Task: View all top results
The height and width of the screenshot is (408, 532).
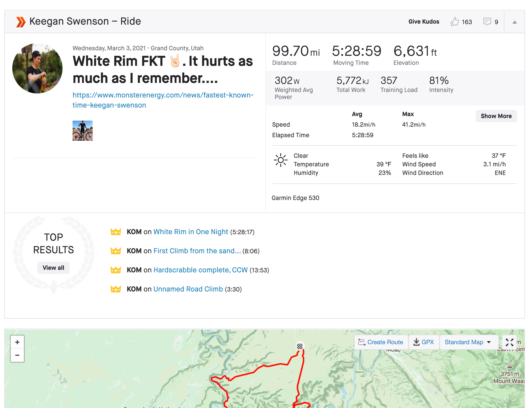Action: (53, 268)
